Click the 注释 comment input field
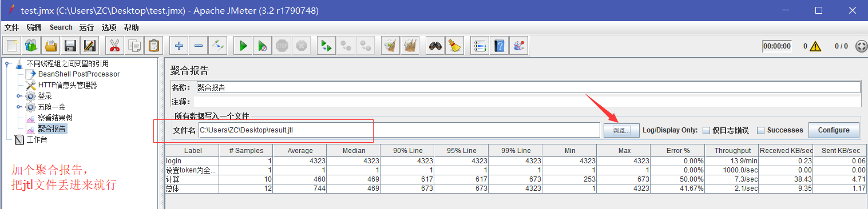Screen dimensions: 868x209 point(528,102)
